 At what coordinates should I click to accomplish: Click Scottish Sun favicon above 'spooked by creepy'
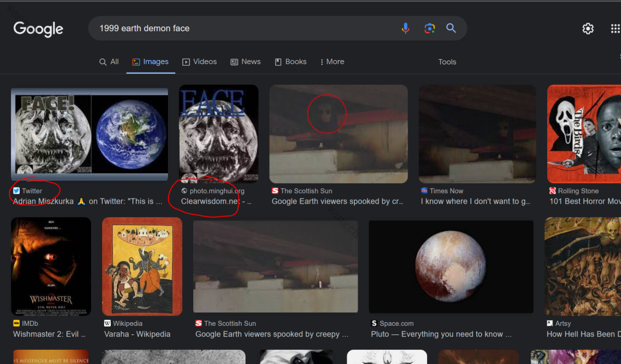click(x=198, y=323)
